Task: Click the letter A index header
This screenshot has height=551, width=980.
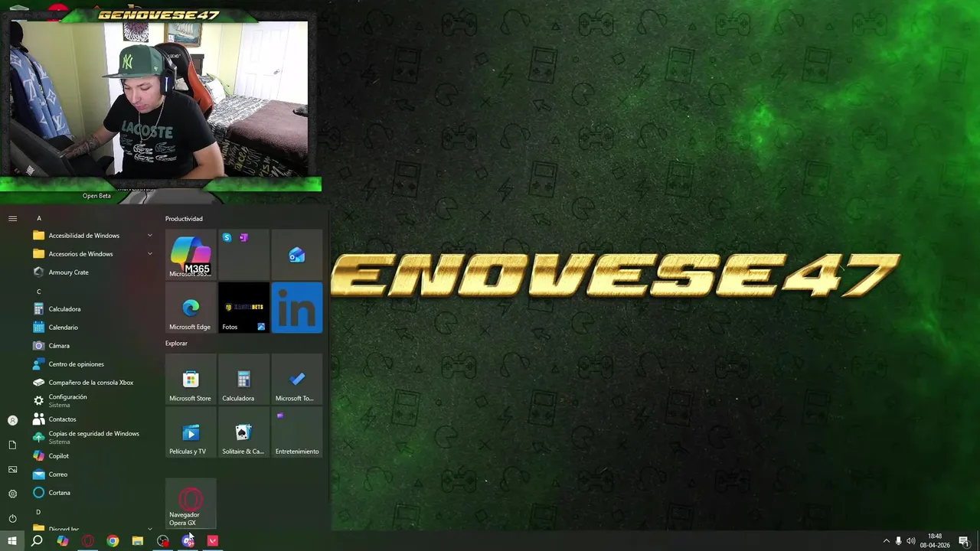Action: coord(39,218)
